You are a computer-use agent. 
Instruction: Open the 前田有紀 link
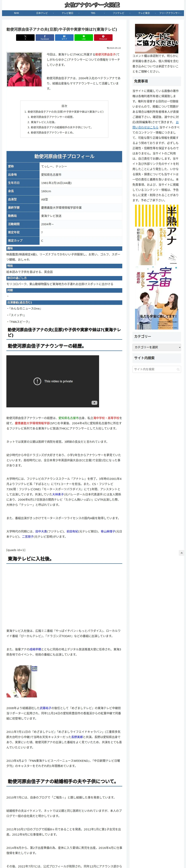[x=72, y=531]
